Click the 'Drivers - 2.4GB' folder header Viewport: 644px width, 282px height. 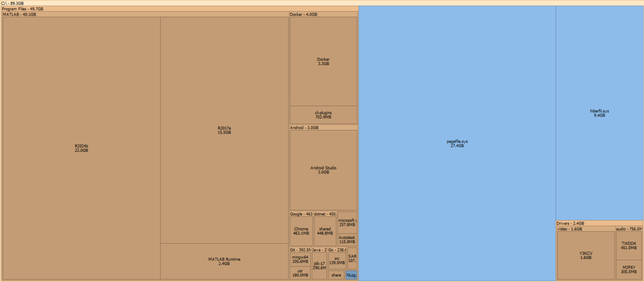point(600,223)
